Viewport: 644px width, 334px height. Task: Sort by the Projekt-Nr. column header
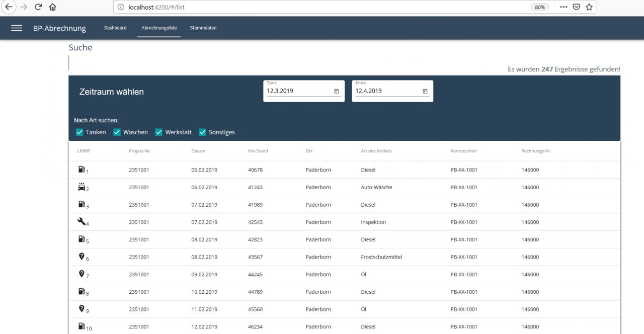139,151
